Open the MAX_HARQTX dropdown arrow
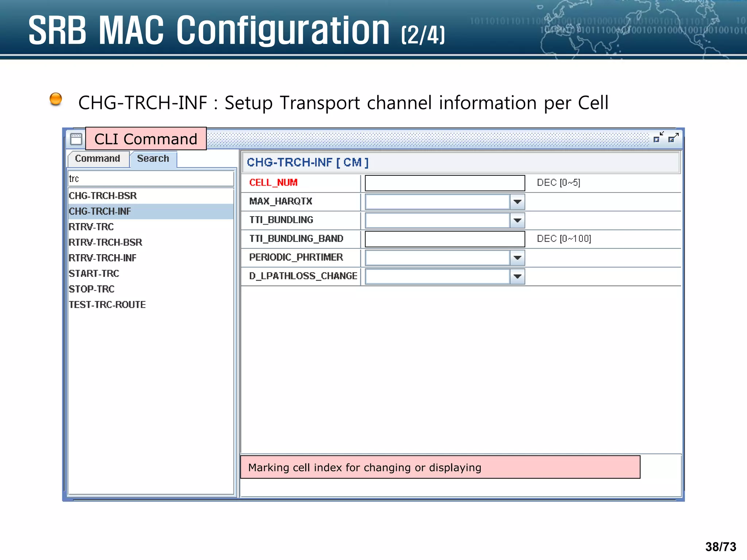747x560 pixels. [517, 202]
